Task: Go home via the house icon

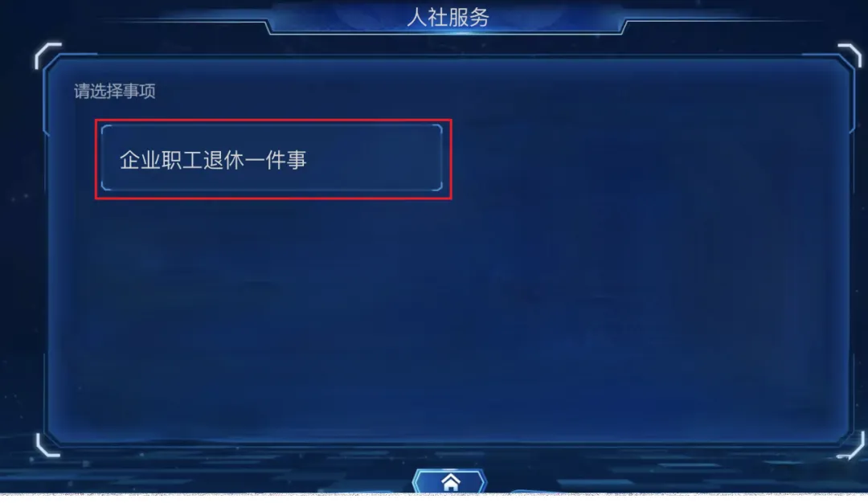Action: pos(451,483)
